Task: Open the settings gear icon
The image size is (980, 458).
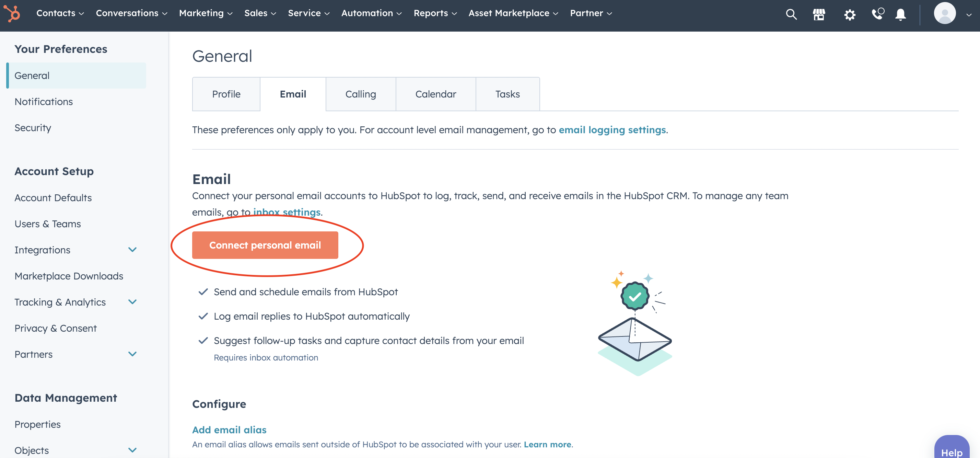Action: tap(850, 14)
